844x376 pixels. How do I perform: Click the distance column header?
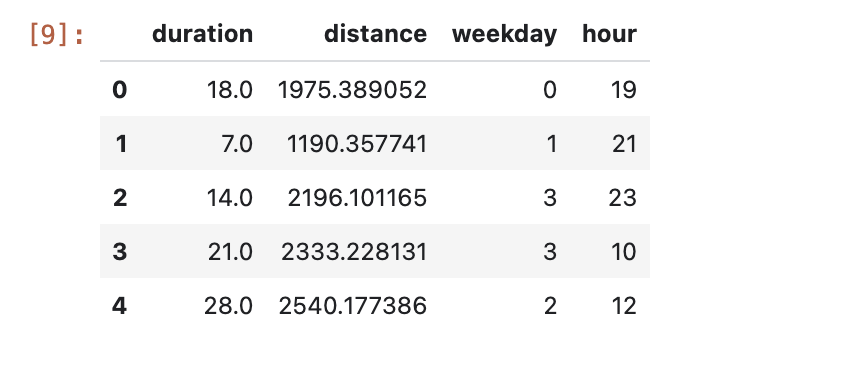[375, 34]
